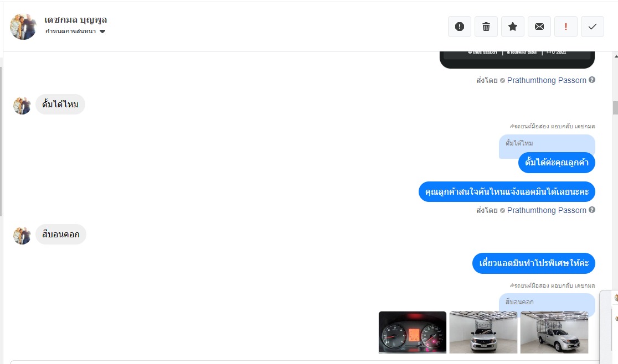Click the chat scrollbar thumb
The height and width of the screenshot is (364, 618).
click(x=615, y=107)
